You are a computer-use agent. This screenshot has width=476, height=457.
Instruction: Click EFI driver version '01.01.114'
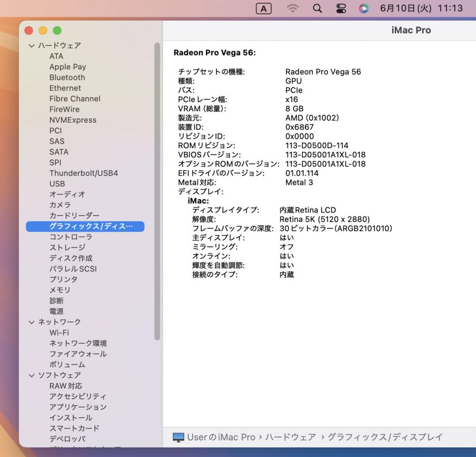pyautogui.click(x=302, y=173)
